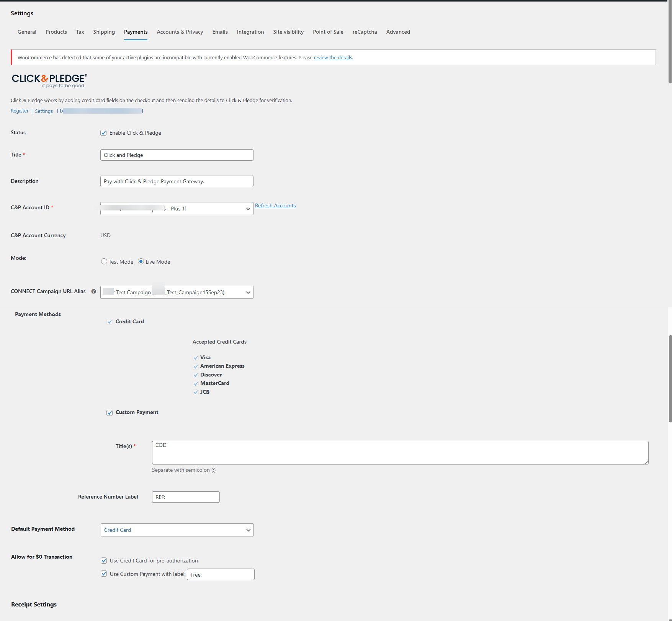Screen dimensions: 672x621
Task: Toggle Use Credit Card for pre-authorization
Action: (x=104, y=561)
